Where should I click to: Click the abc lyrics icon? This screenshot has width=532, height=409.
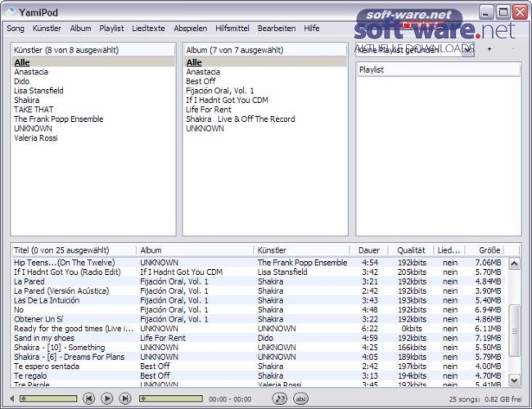[x=301, y=398]
